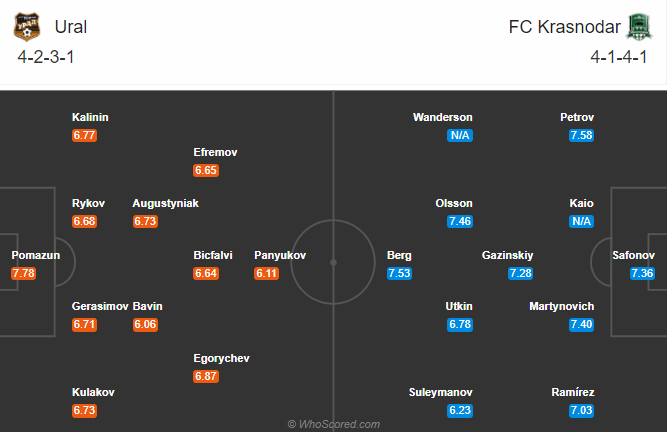Click the Ural 4-2-3-1 formation text
This screenshot has height=432, width=667.
(46, 57)
